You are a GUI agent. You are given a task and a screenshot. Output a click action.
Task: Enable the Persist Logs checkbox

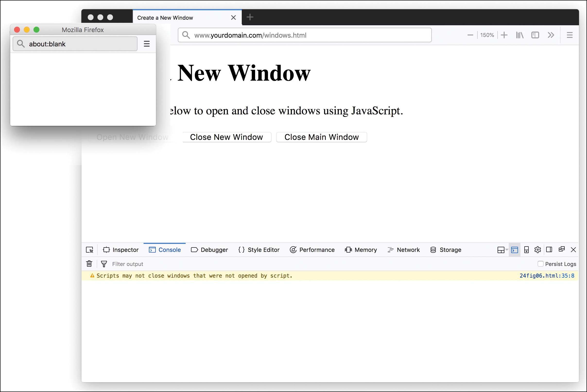541,264
